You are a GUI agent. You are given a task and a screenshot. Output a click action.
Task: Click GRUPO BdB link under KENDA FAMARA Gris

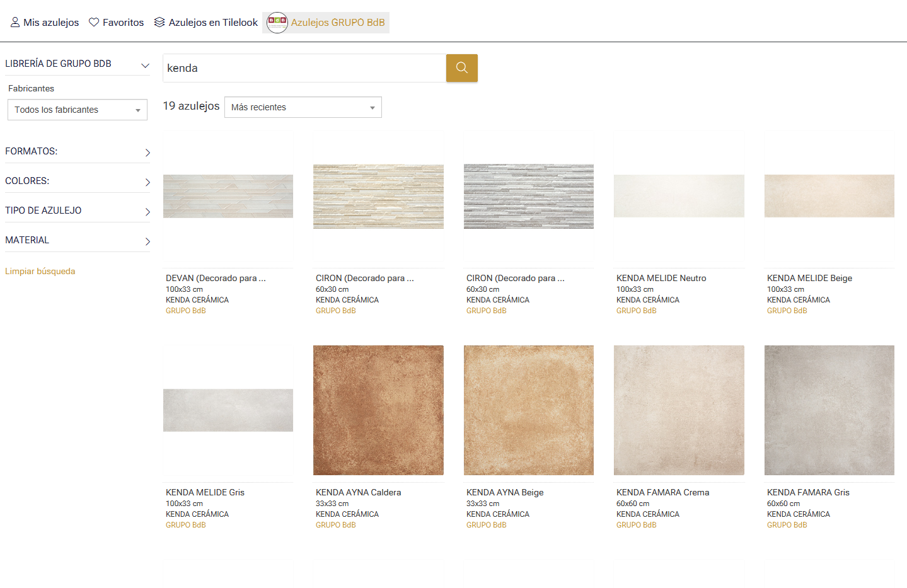pyautogui.click(x=787, y=525)
